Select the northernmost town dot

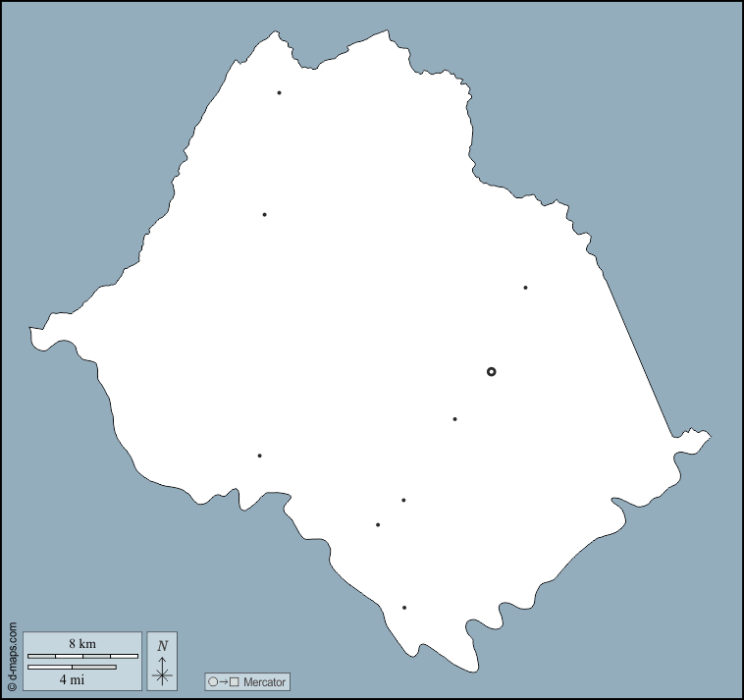tap(279, 93)
